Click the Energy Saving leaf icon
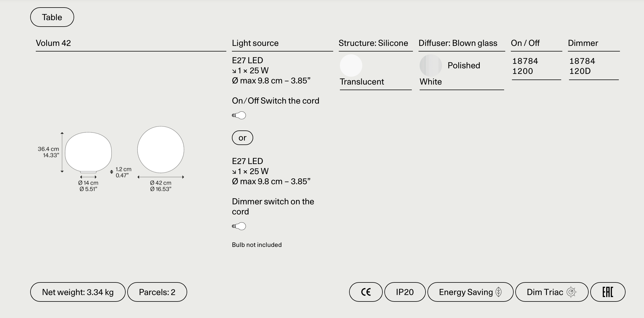Image resolution: width=644 pixels, height=318 pixels. (x=499, y=292)
